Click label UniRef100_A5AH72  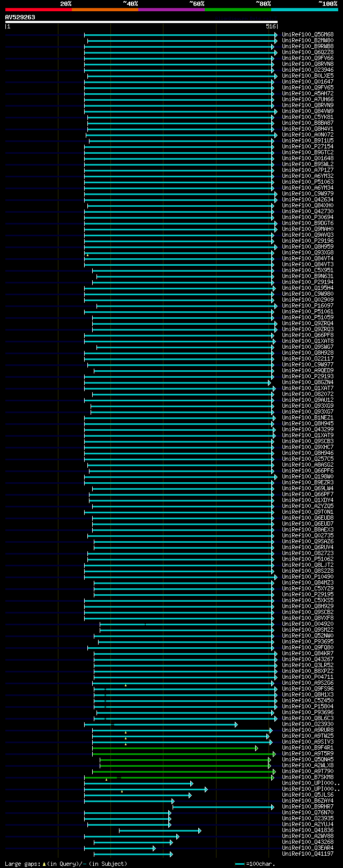tap(308, 94)
